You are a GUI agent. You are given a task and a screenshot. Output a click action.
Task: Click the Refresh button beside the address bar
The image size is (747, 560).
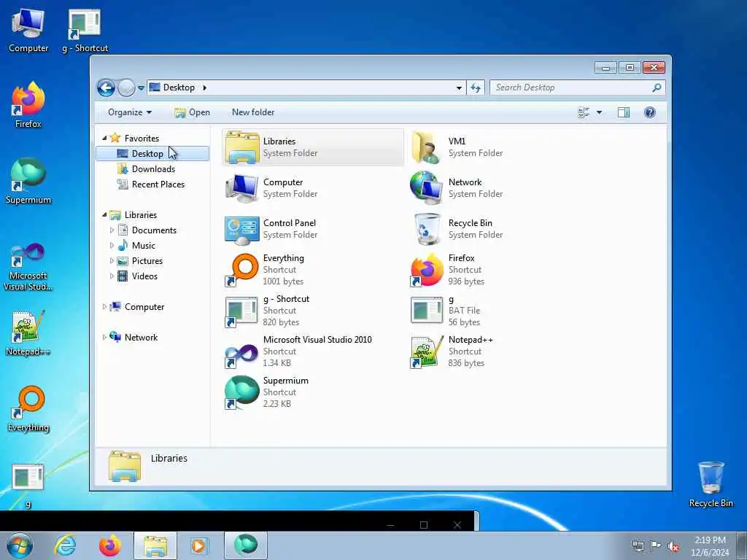click(476, 87)
